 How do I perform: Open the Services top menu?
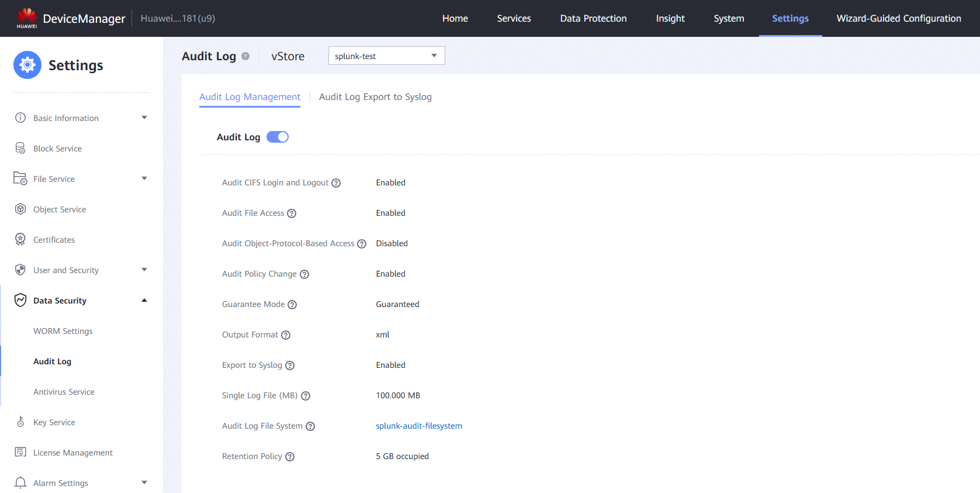514,18
